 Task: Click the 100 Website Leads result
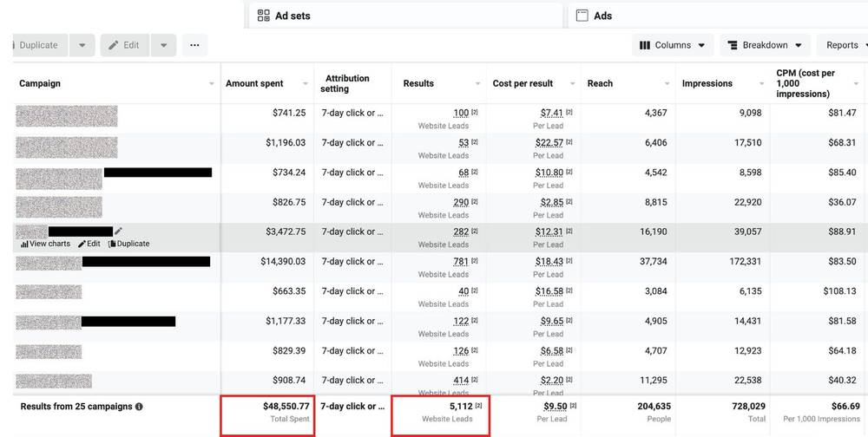(461, 113)
